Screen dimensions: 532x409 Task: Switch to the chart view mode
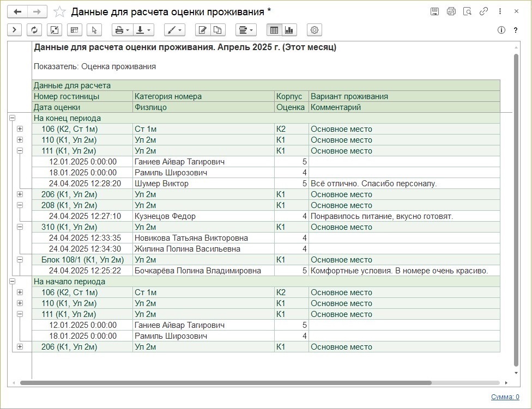289,30
